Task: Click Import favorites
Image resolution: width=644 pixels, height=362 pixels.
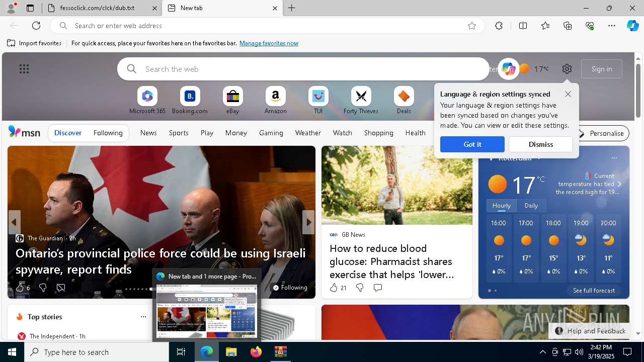Action: (x=34, y=43)
